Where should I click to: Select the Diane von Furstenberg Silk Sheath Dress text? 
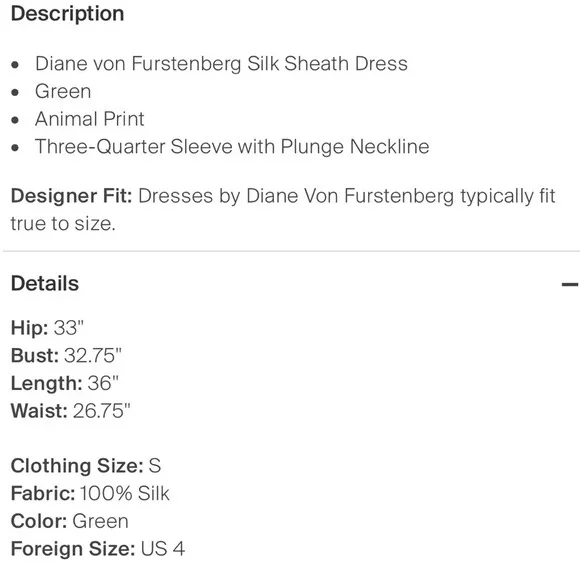click(221, 64)
